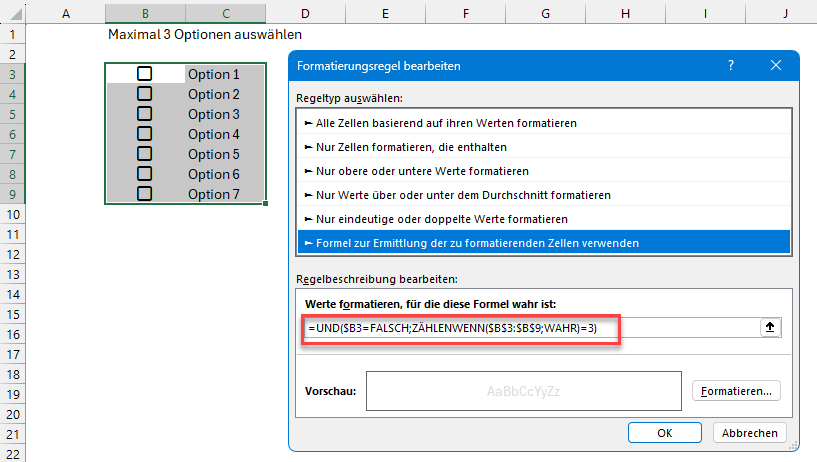Enable the Option 4 checkbox

coord(145,134)
